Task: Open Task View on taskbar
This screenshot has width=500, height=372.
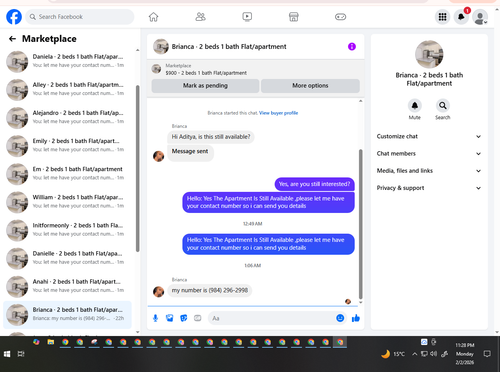Action: [21, 354]
